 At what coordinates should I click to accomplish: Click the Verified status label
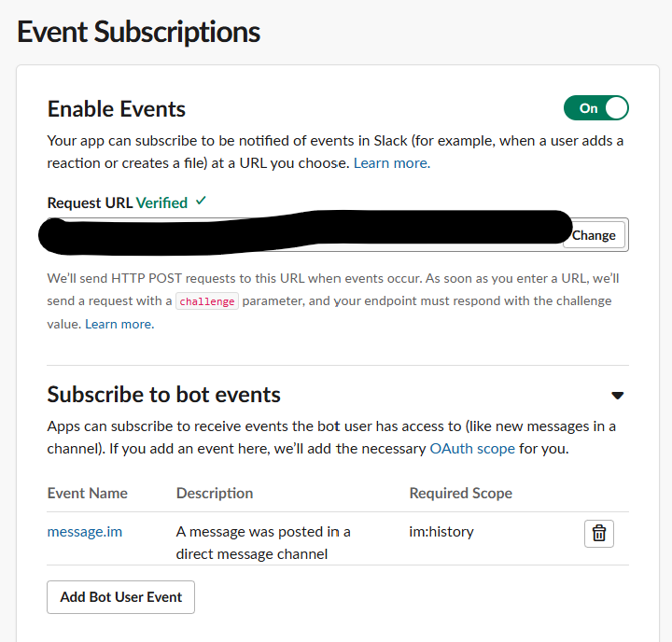[x=161, y=202]
